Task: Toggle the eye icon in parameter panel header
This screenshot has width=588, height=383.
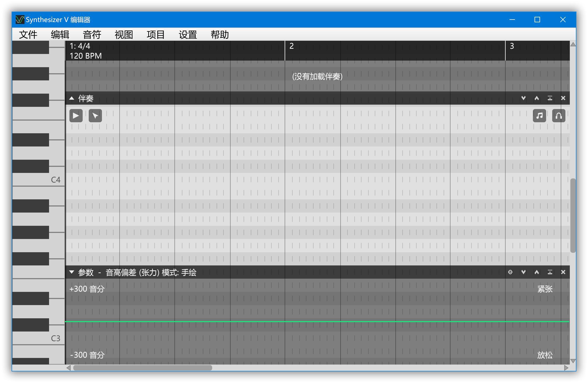Action: (x=510, y=272)
